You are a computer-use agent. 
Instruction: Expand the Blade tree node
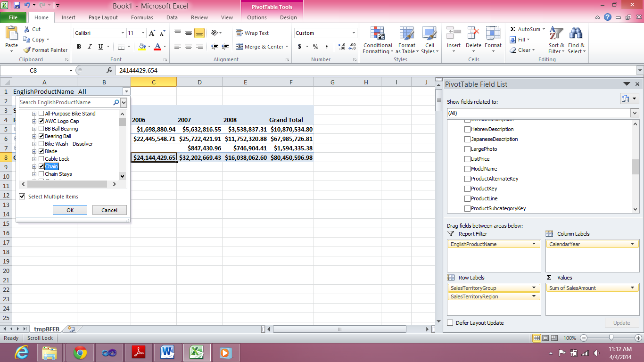pos(34,151)
